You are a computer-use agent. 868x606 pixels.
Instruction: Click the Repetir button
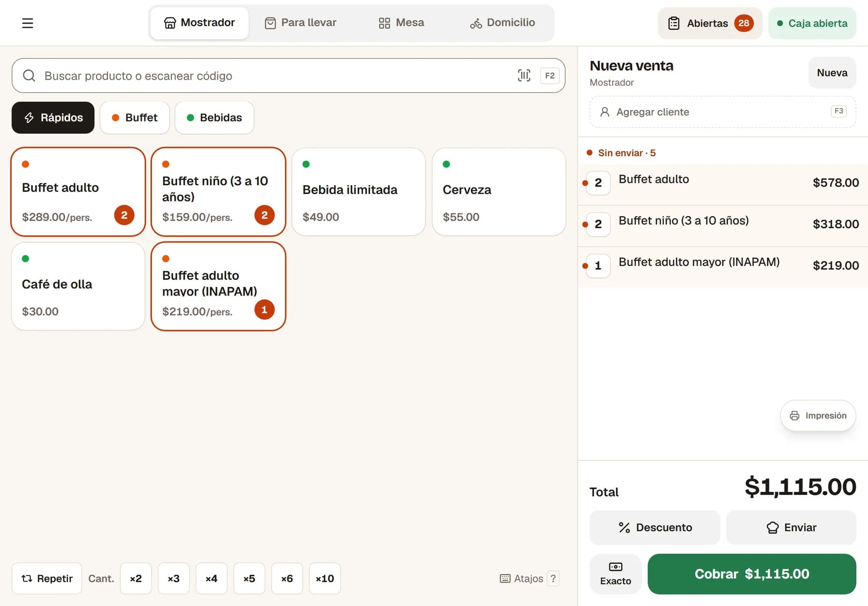point(47,579)
